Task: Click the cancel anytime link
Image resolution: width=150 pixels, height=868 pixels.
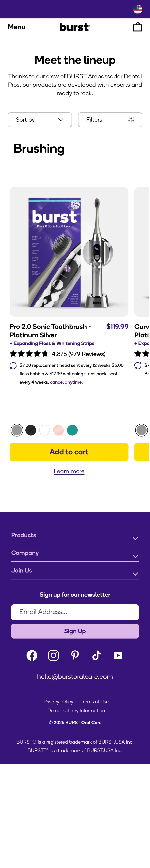Action: pyautogui.click(x=66, y=382)
